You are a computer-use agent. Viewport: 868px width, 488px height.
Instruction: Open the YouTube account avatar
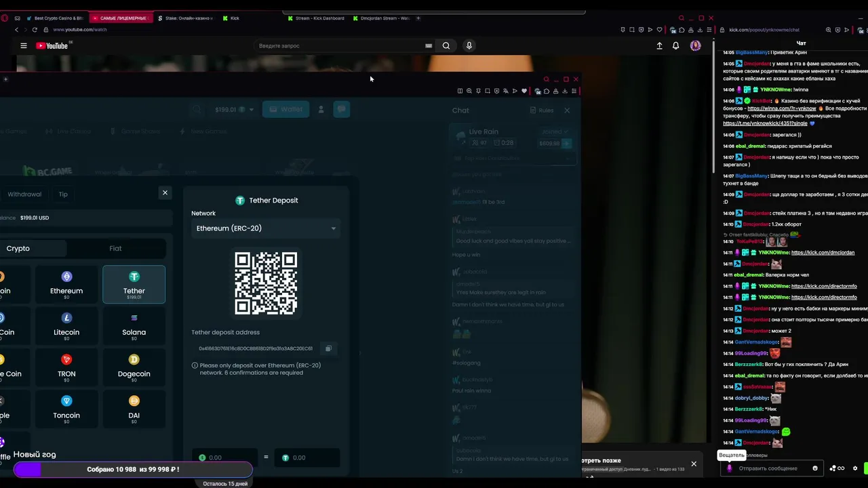[x=695, y=45]
